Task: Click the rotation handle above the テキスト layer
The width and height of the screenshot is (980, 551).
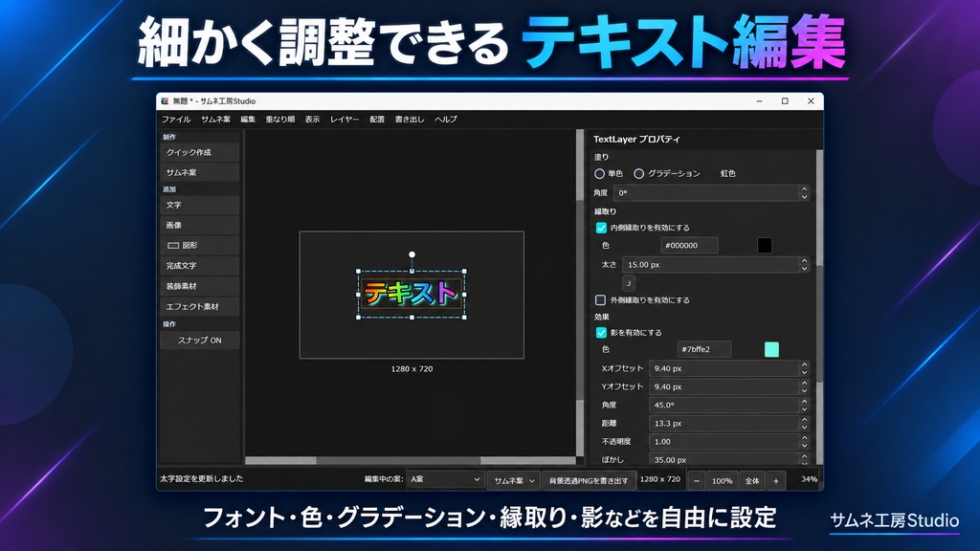Action: [x=412, y=254]
